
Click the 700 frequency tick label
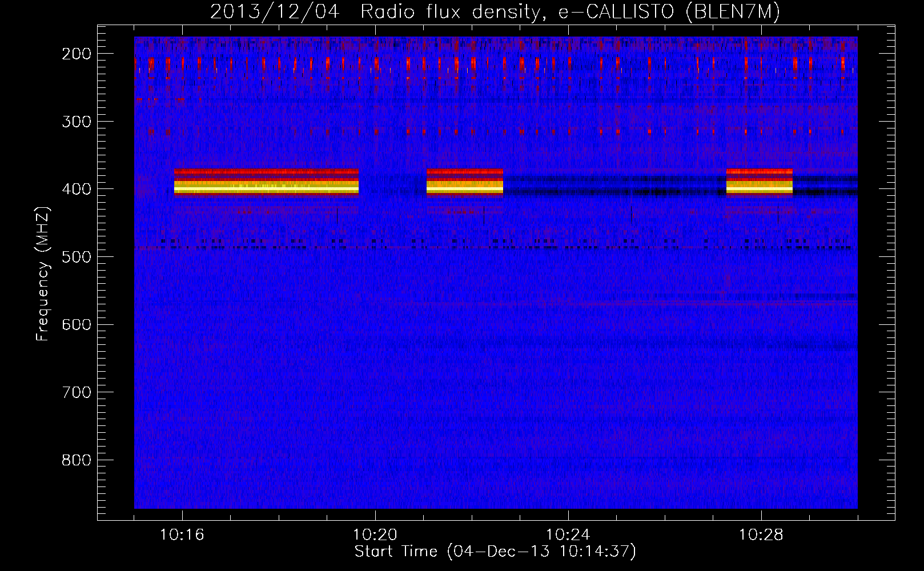click(x=77, y=392)
